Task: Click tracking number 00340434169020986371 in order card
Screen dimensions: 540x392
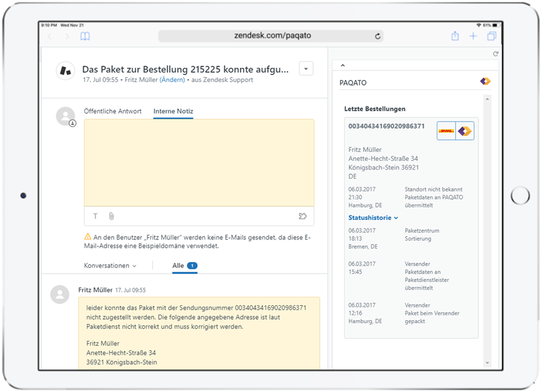Action: (x=386, y=126)
